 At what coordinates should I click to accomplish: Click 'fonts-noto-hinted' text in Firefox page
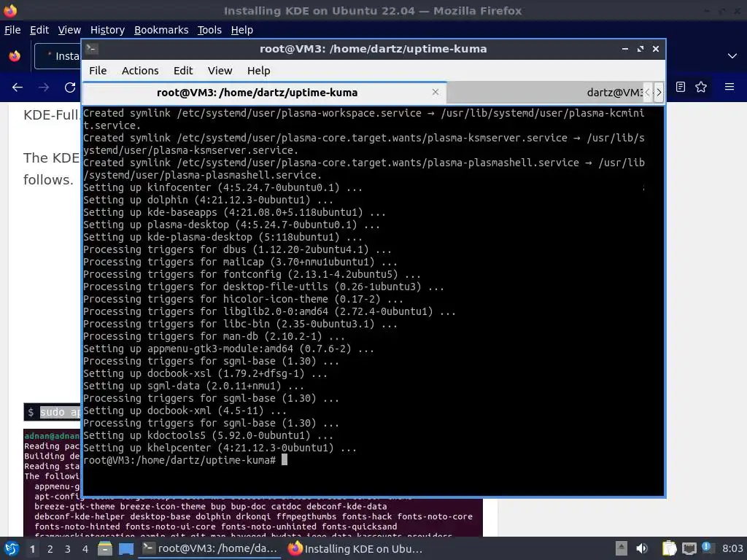coord(77,526)
